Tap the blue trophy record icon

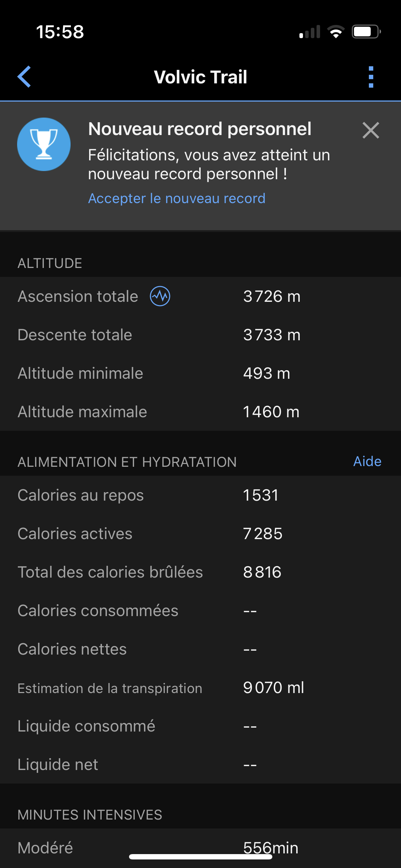tap(44, 144)
